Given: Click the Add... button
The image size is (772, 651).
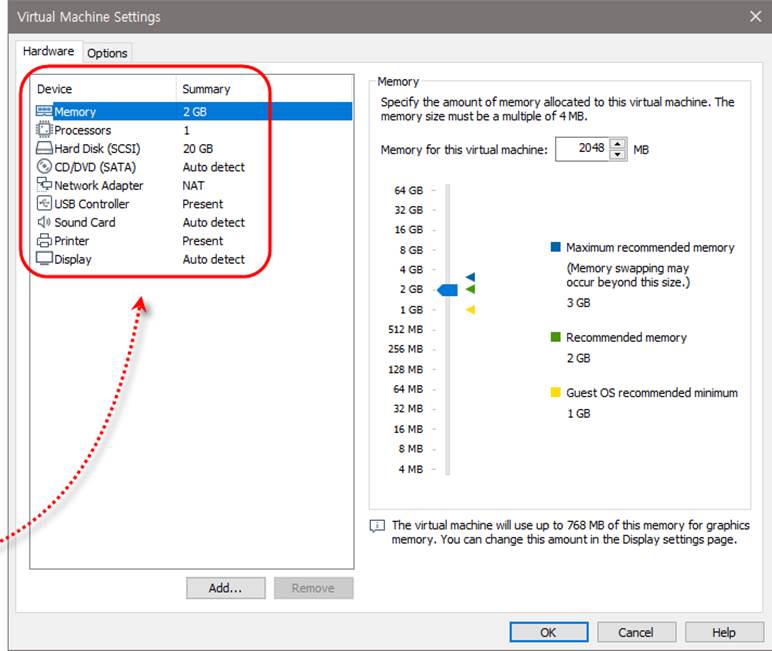Looking at the screenshot, I should (225, 588).
